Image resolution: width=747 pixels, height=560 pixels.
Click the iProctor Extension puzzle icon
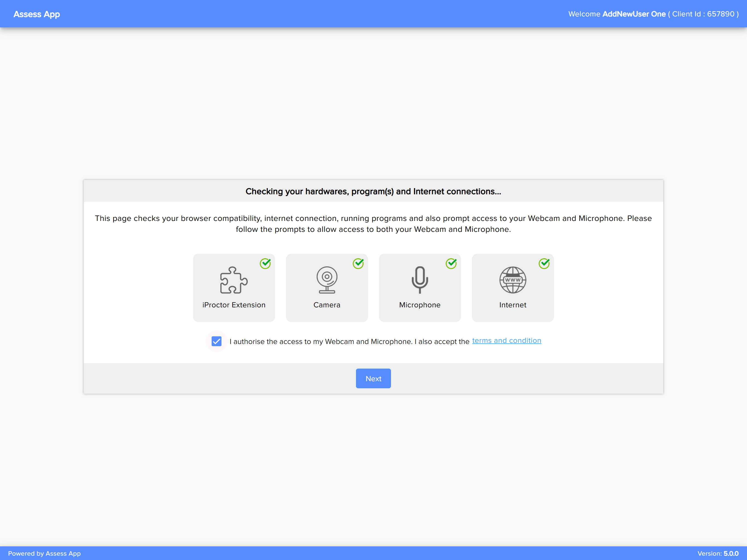click(234, 280)
